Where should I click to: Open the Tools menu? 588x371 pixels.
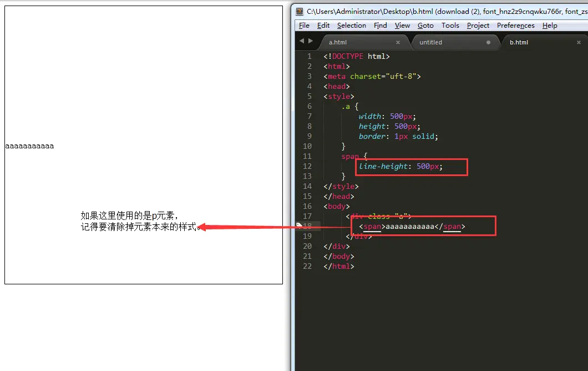[x=450, y=26]
